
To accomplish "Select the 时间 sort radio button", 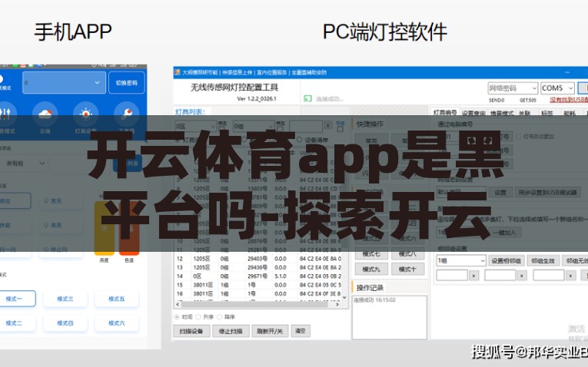I will [177, 317].
